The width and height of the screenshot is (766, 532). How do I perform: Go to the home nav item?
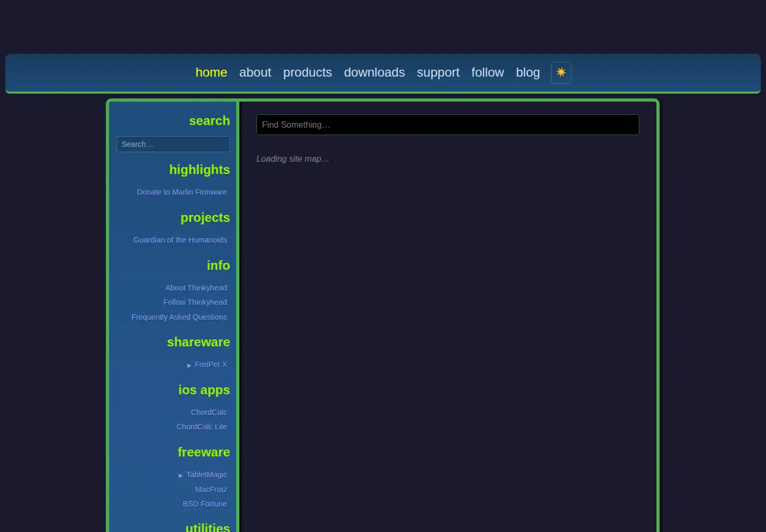[211, 72]
